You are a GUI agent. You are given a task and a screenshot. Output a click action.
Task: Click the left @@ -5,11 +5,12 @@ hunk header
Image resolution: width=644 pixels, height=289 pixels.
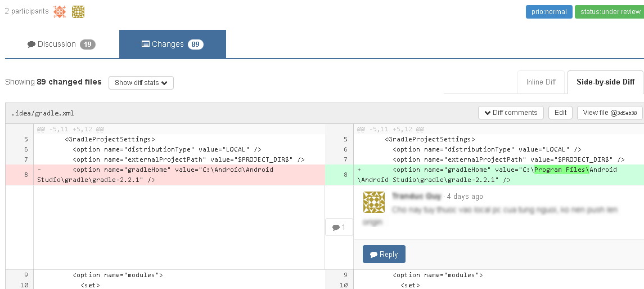71,129
